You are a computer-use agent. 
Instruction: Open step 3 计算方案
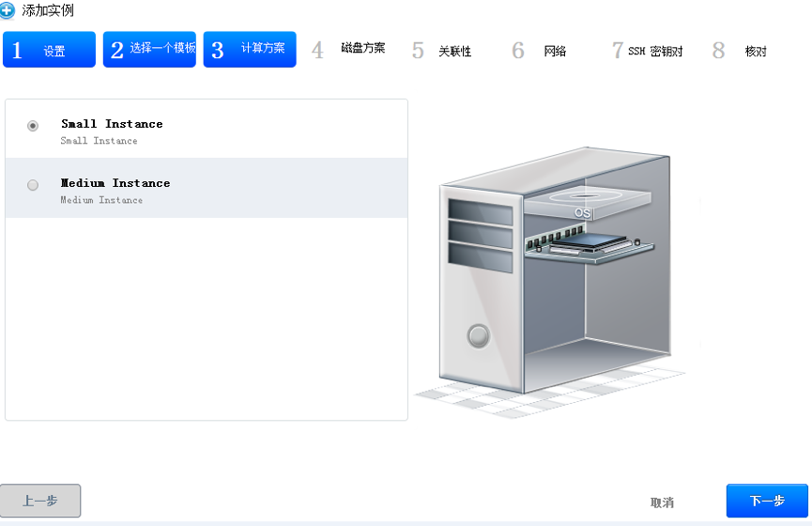[x=250, y=50]
